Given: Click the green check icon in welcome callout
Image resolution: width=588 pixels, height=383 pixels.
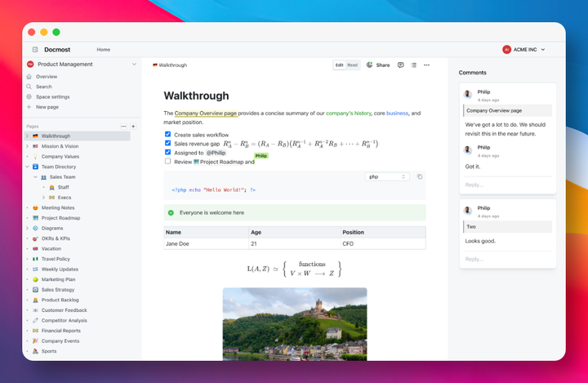Looking at the screenshot, I should click(x=171, y=212).
